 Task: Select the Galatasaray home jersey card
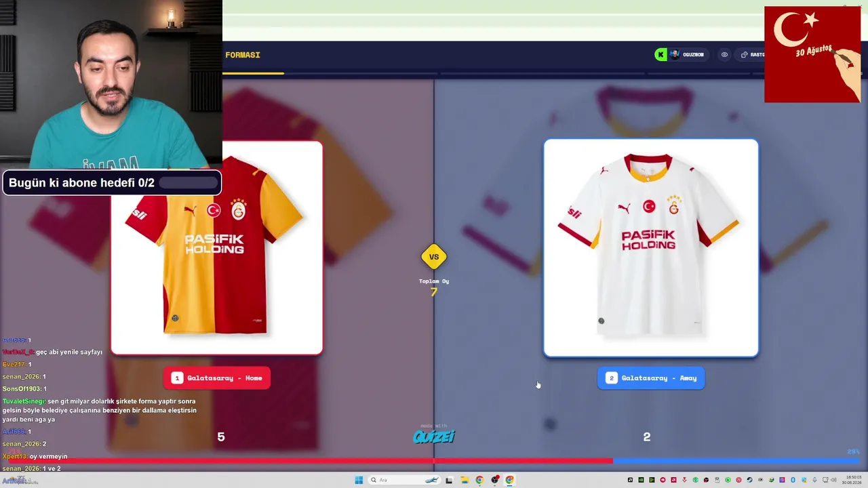217,247
